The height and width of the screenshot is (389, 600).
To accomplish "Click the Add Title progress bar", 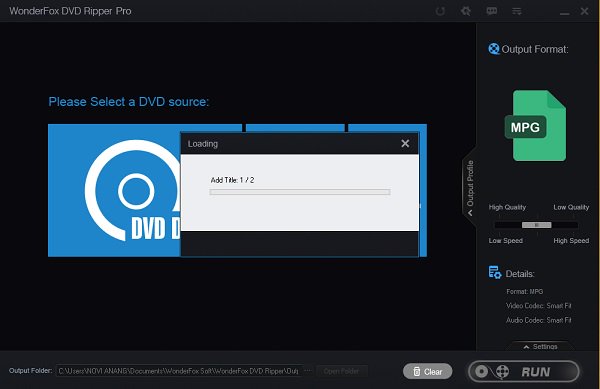I will click(300, 192).
